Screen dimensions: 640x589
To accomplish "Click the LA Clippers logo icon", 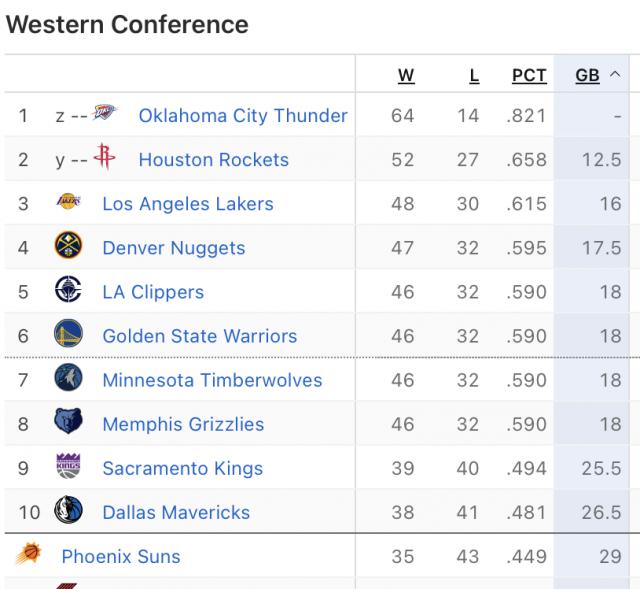I will click(68, 292).
